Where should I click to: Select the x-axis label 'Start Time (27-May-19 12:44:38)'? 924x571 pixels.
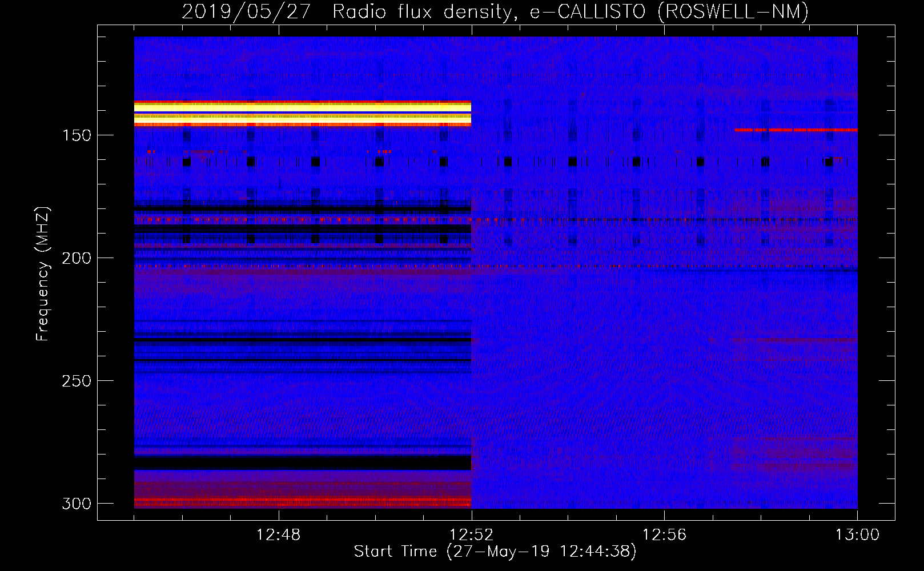495,552
